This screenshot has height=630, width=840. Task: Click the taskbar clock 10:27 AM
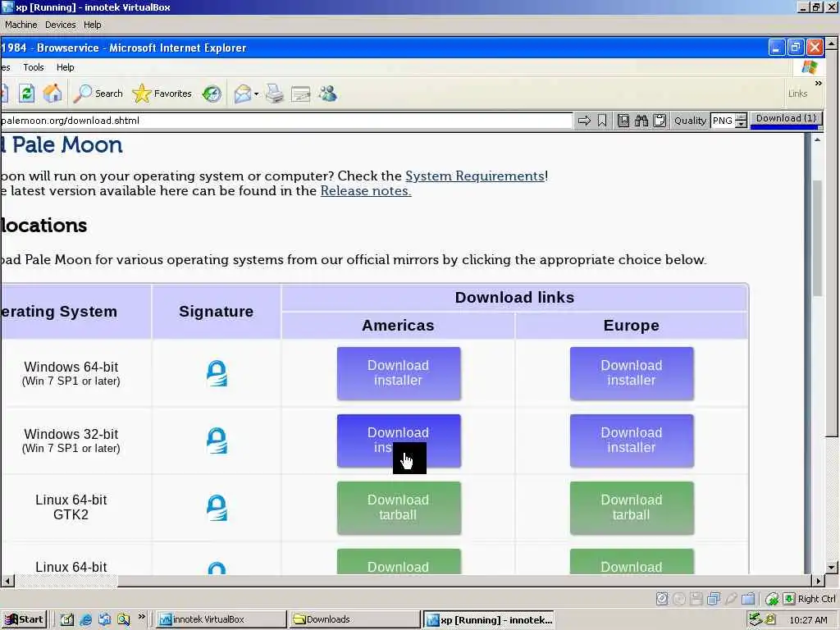(x=808, y=620)
